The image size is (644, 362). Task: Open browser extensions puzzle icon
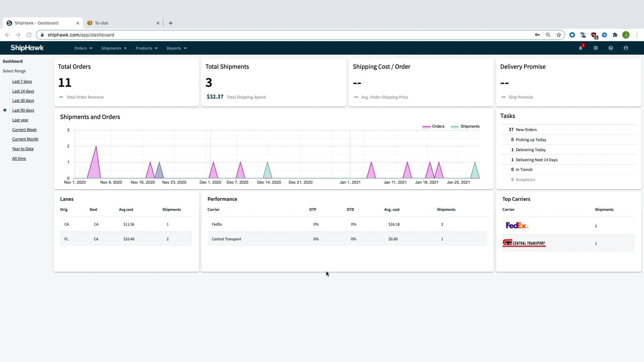pos(615,35)
